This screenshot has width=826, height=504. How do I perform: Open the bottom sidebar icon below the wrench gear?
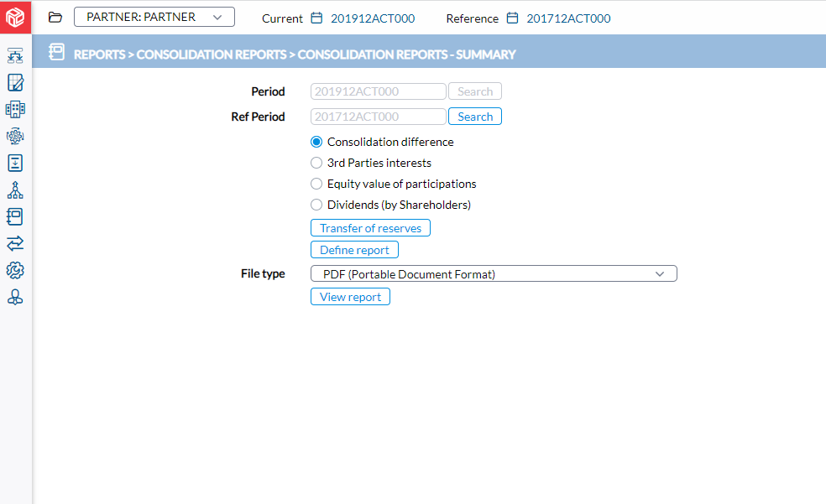click(15, 297)
